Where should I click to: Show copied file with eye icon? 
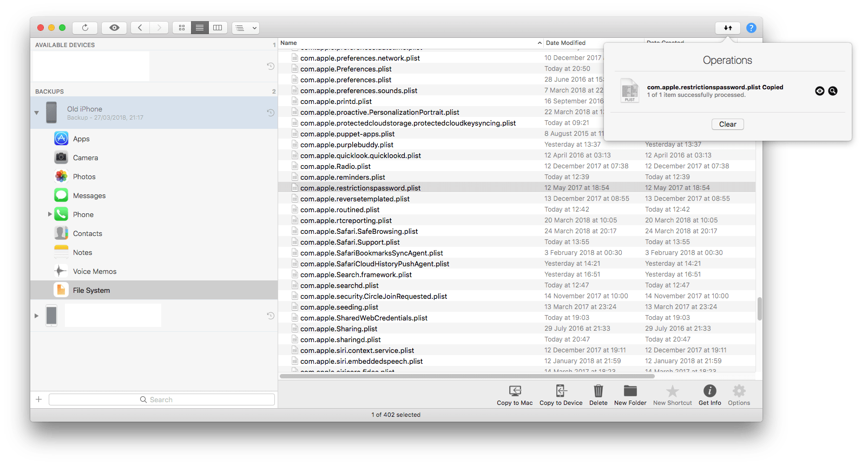pos(820,91)
